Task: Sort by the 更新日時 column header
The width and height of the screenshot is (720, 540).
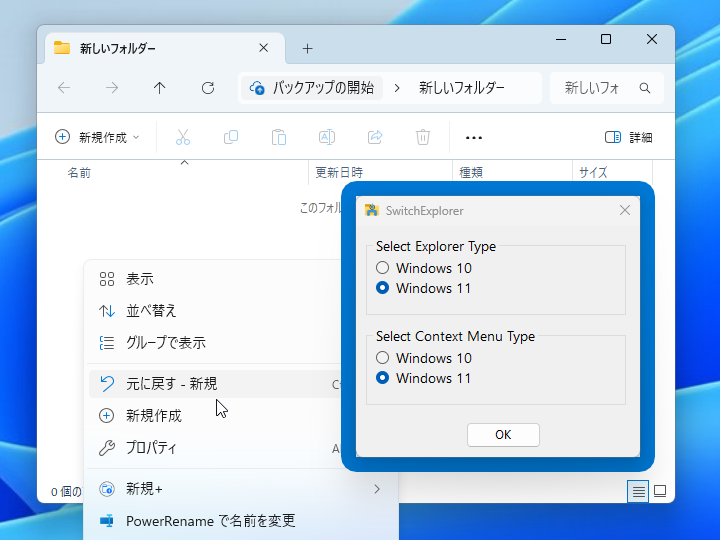Action: (339, 173)
